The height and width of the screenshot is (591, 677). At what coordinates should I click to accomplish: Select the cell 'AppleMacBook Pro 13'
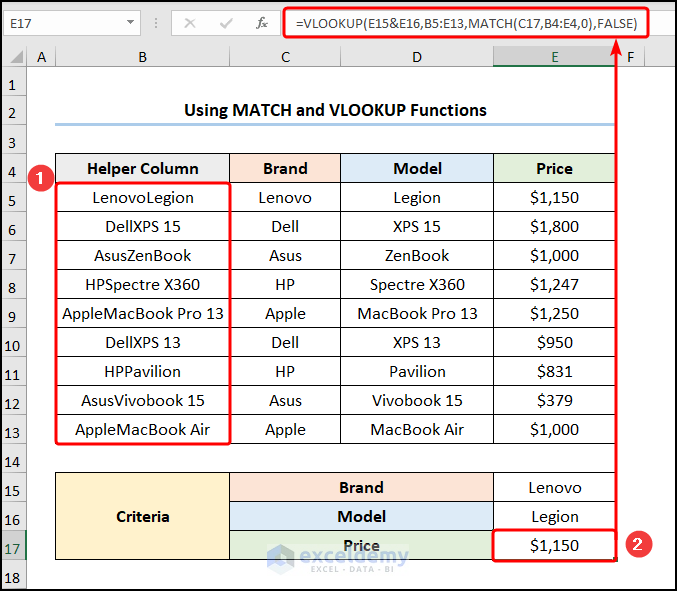point(142,313)
